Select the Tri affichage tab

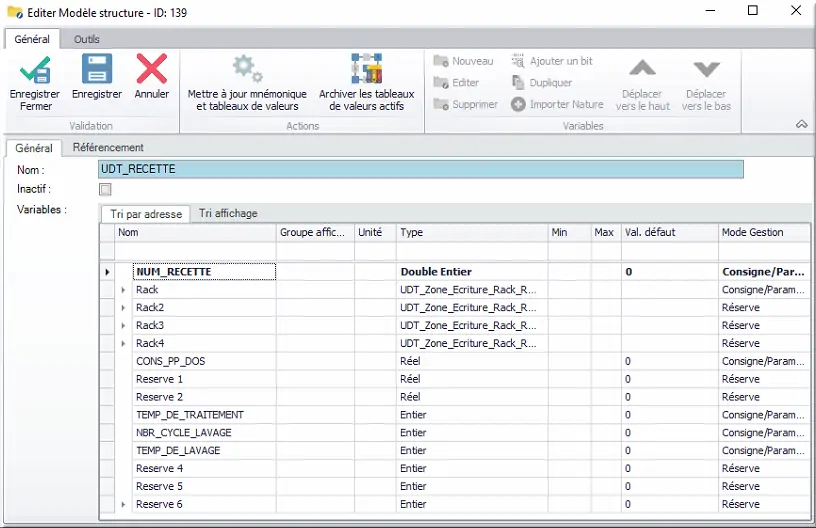pos(228,213)
